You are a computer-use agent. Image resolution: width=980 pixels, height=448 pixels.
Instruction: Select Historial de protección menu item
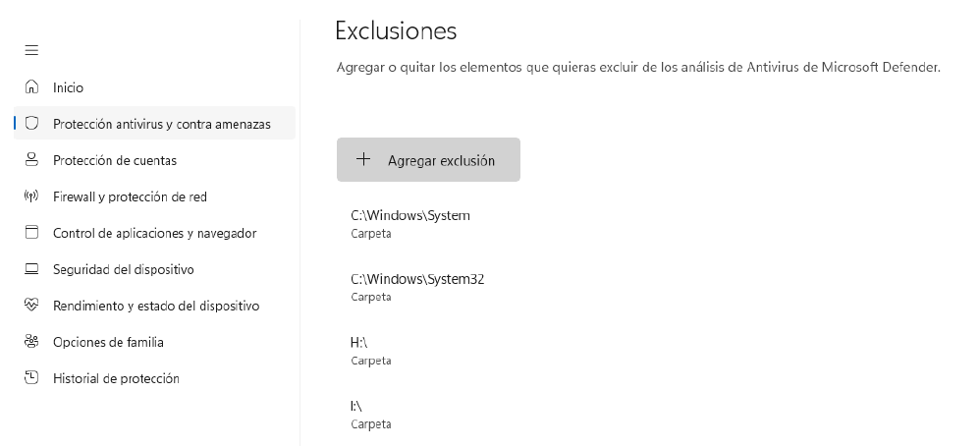click(116, 378)
